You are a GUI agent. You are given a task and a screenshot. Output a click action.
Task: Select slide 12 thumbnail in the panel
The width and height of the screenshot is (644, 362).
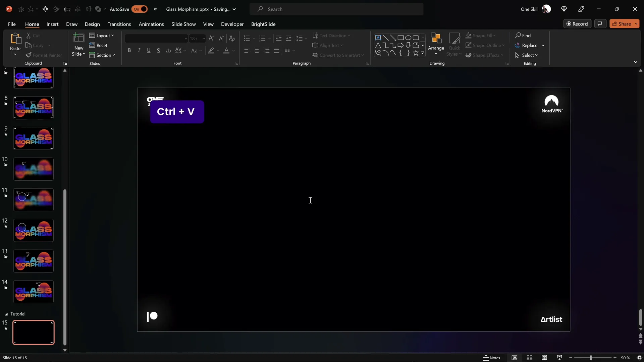coord(33,230)
